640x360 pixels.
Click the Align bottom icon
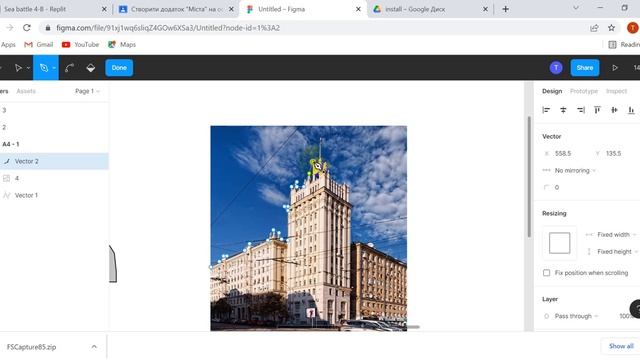pyautogui.click(x=631, y=110)
